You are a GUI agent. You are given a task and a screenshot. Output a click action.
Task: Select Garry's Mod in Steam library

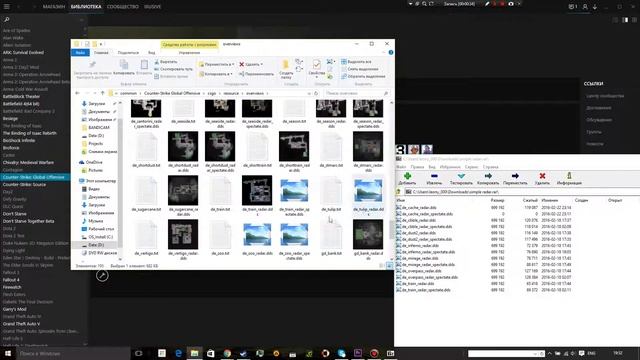click(15, 309)
